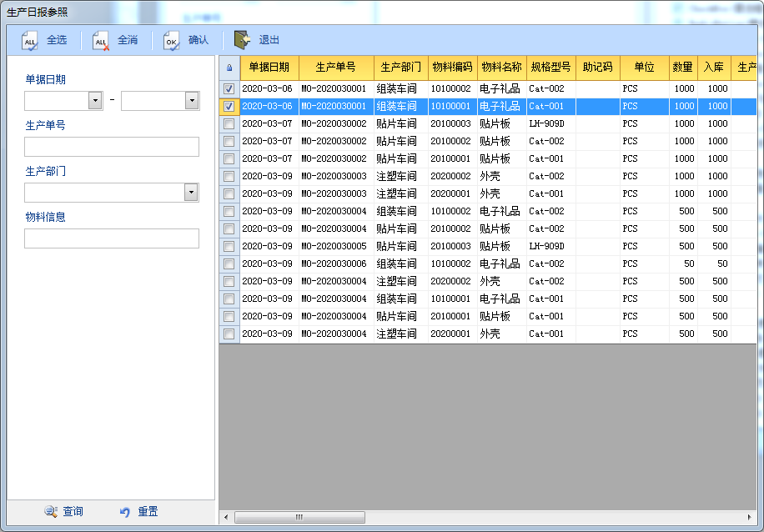Image resolution: width=764 pixels, height=532 pixels.
Task: Click the 全消 deselect-all icon
Action: click(101, 40)
